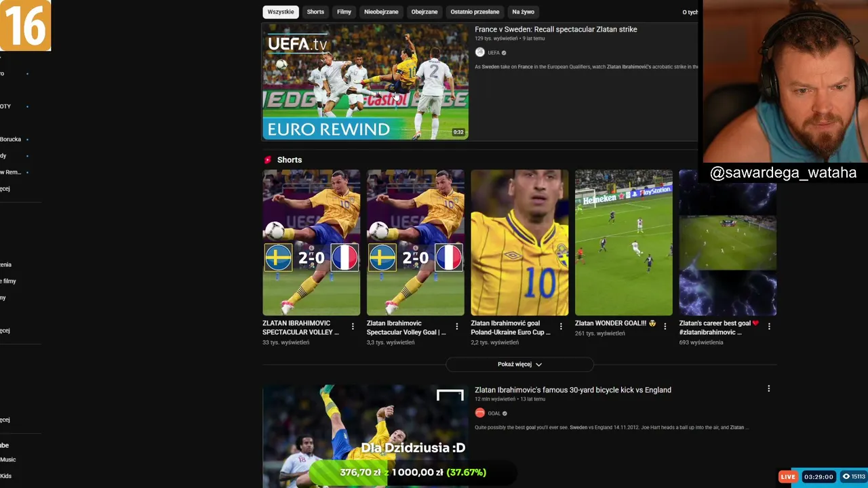This screenshot has height=488, width=868.
Task: Open the Zlatan's career best goal short
Action: tap(728, 243)
